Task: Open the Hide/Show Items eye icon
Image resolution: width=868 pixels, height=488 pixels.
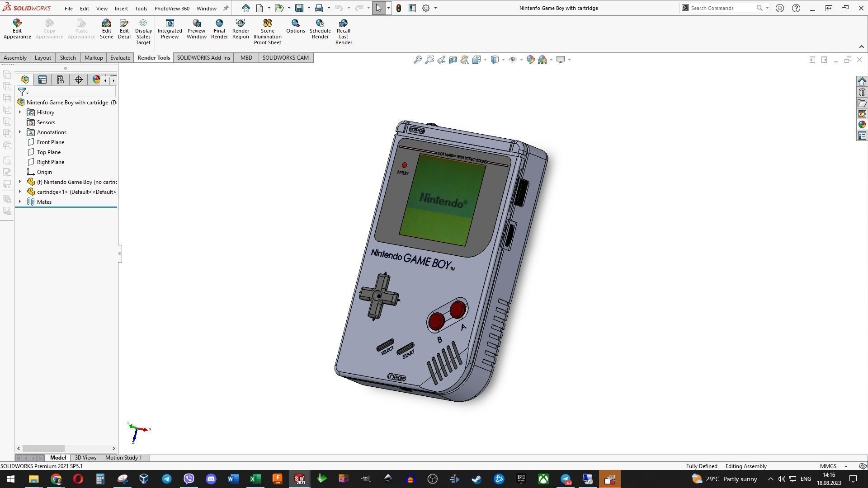Action: tap(512, 60)
